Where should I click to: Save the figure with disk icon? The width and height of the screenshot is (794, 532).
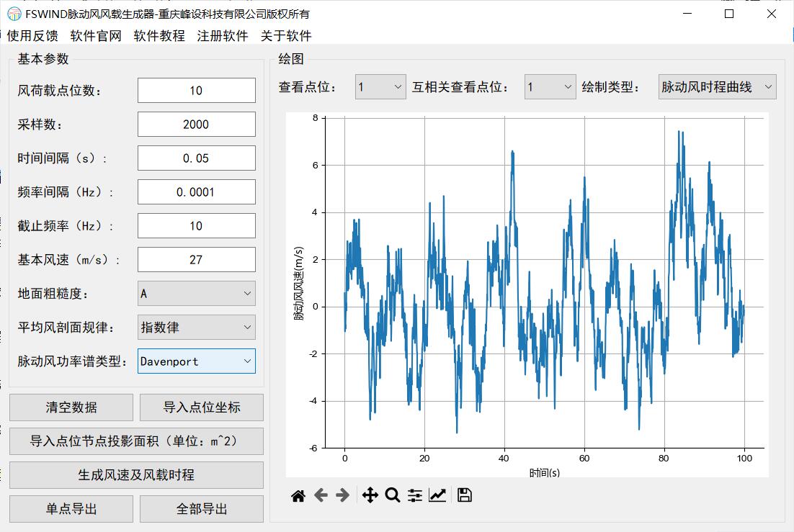(464, 495)
